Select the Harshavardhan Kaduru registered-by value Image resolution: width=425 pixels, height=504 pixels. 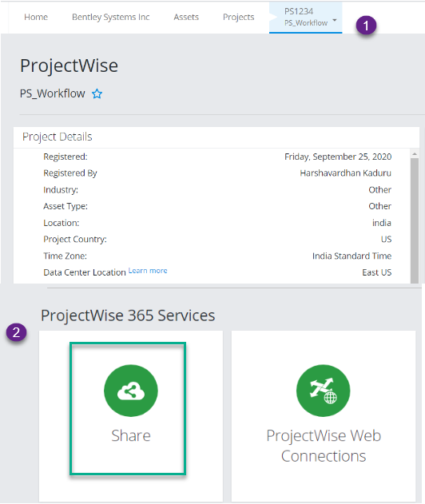[x=346, y=173]
